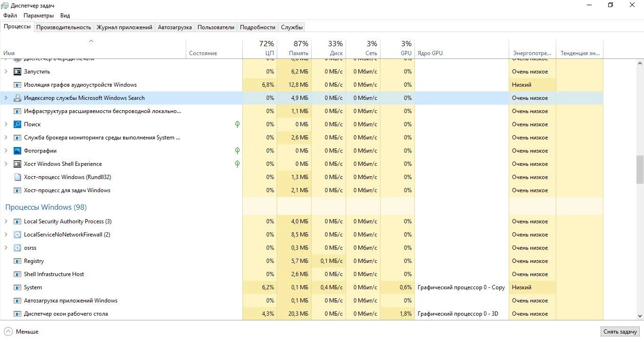Open the Файл menu

click(10, 16)
